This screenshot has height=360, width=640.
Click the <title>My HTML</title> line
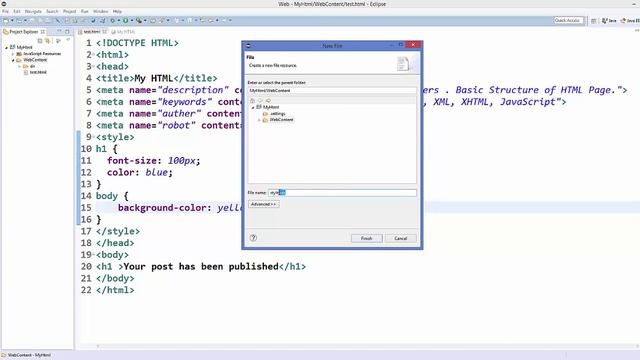tap(157, 78)
